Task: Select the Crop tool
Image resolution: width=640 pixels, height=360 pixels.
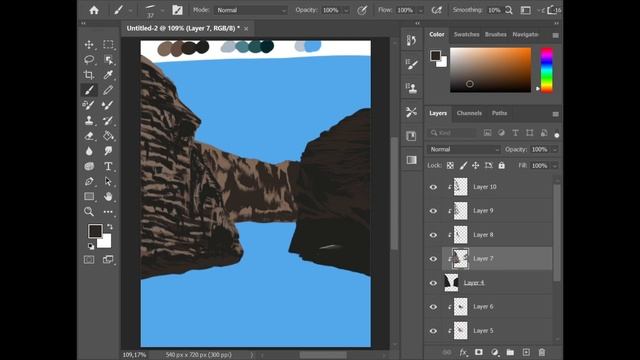Action: click(x=89, y=75)
